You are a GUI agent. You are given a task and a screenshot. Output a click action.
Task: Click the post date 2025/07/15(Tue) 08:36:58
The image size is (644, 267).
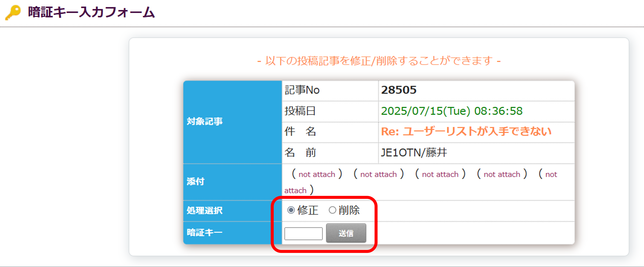coord(451,111)
